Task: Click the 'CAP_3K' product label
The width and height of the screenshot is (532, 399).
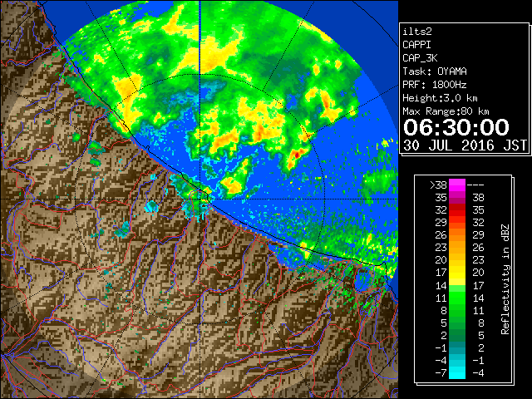Action: (420, 58)
